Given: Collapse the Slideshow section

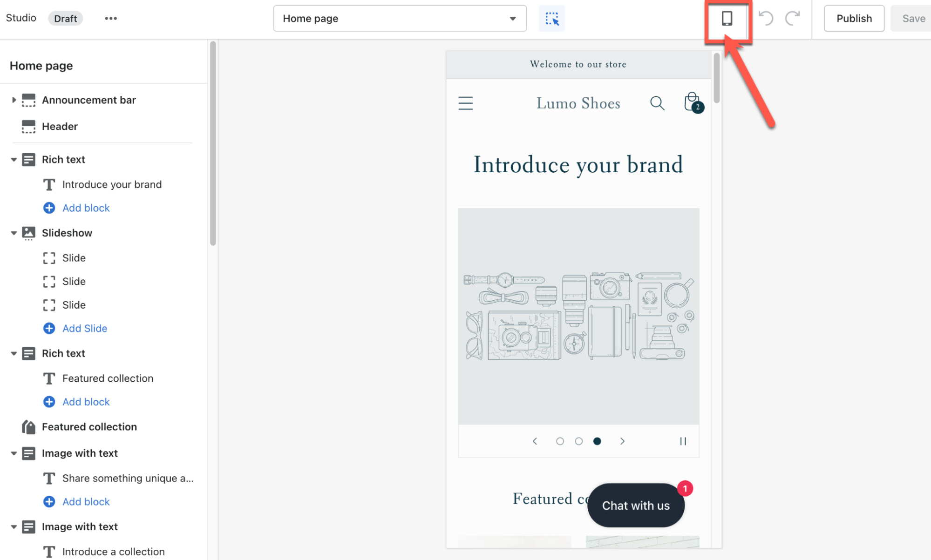Looking at the screenshot, I should click(x=14, y=233).
